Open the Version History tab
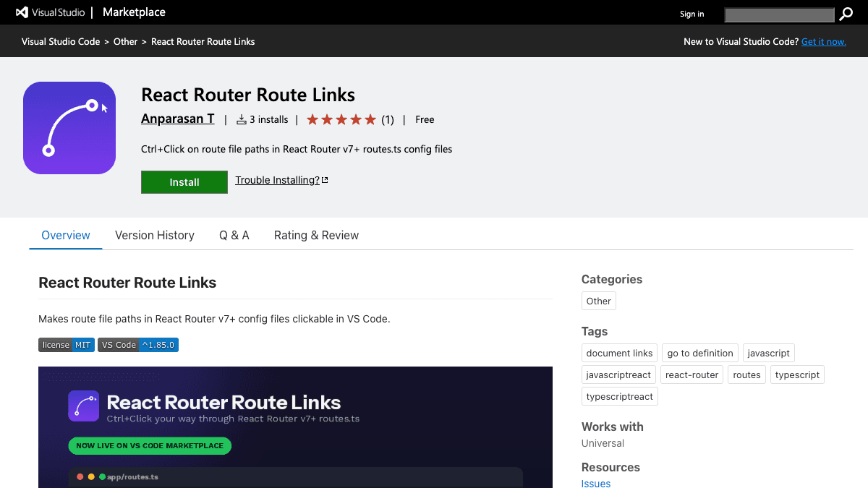868x488 pixels. pyautogui.click(x=155, y=235)
